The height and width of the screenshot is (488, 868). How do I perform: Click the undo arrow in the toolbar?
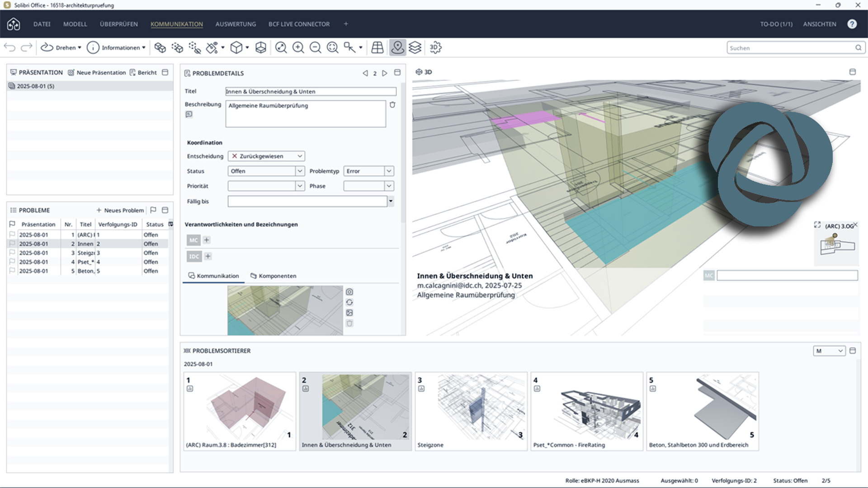tap(9, 47)
